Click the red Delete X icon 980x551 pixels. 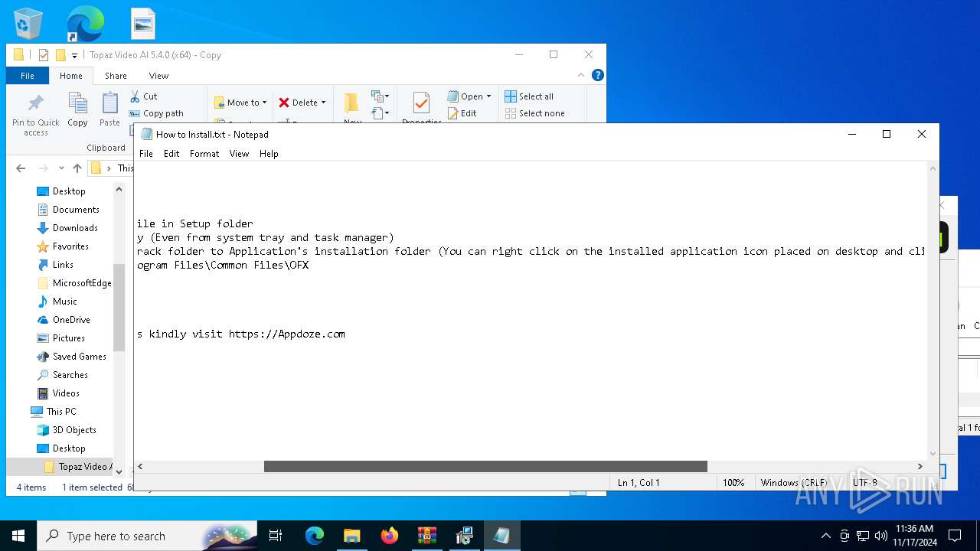(x=284, y=103)
